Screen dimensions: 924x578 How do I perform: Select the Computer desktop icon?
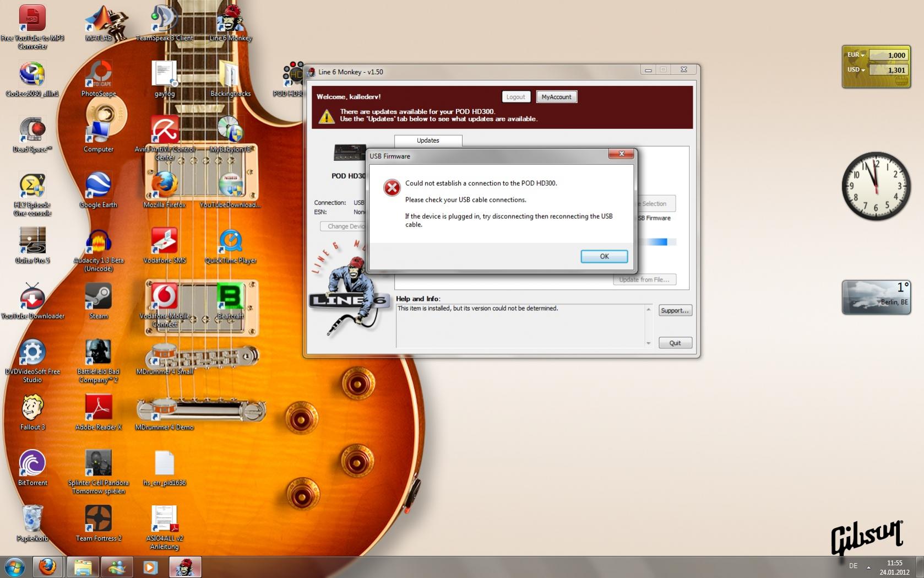(99, 134)
